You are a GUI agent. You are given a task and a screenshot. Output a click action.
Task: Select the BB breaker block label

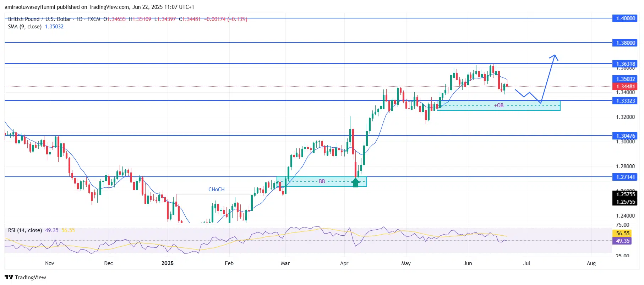tap(322, 181)
